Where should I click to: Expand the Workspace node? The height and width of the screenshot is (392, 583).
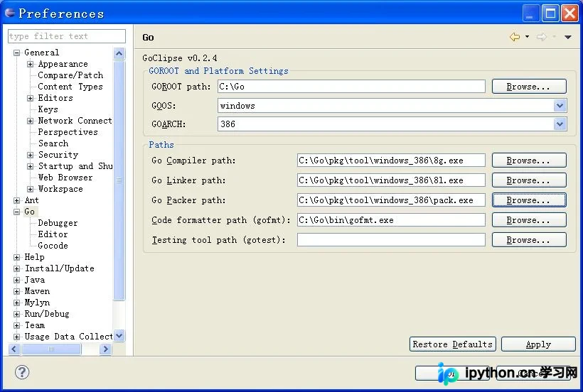point(30,189)
